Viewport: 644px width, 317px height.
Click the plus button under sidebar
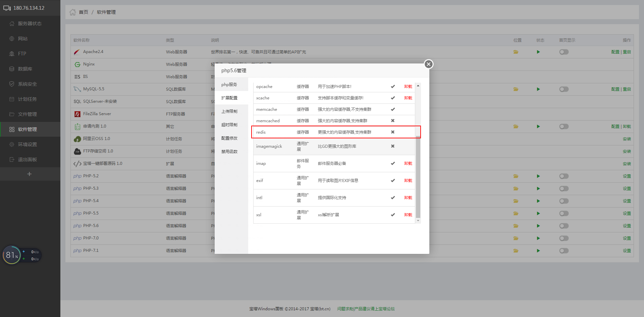[30, 174]
